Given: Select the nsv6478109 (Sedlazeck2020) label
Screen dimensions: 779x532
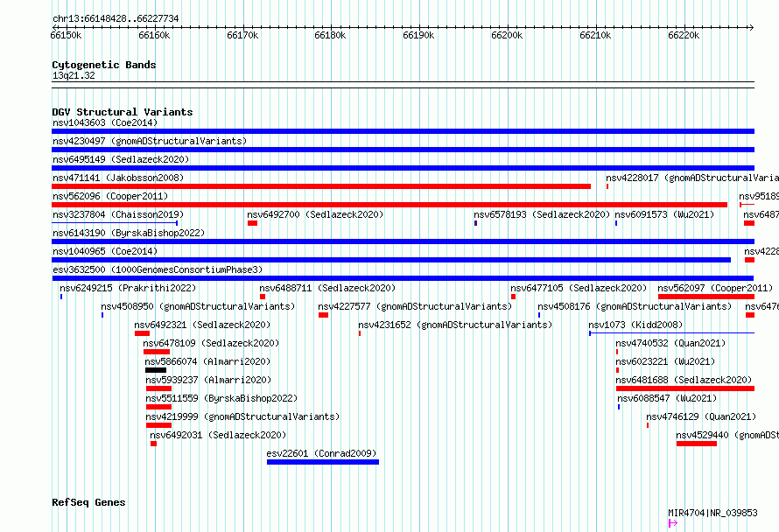Looking at the screenshot, I should point(211,343).
